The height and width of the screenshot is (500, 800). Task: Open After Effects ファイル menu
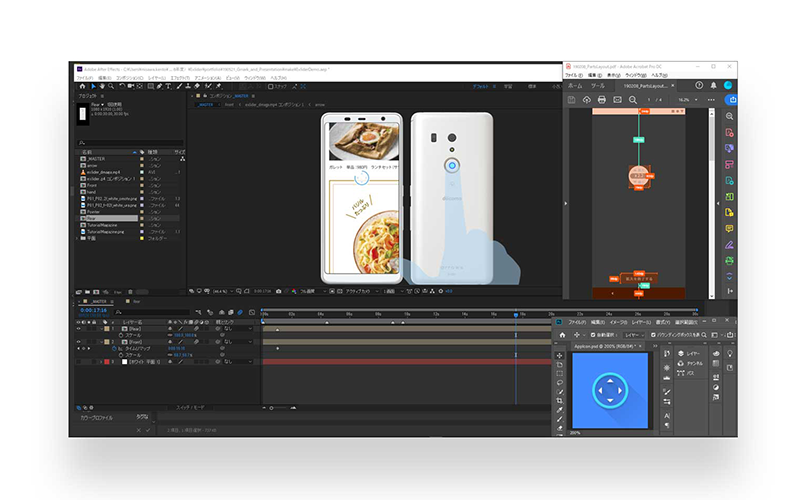pos(84,78)
